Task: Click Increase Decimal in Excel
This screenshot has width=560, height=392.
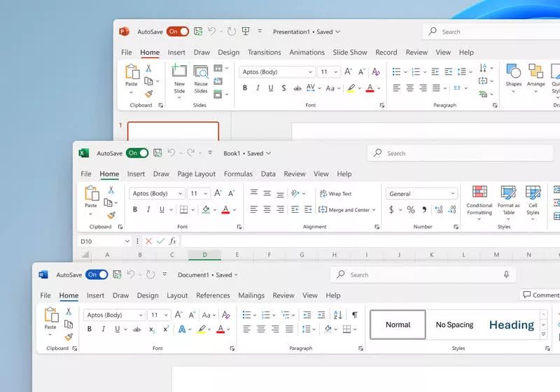Action: (439, 209)
